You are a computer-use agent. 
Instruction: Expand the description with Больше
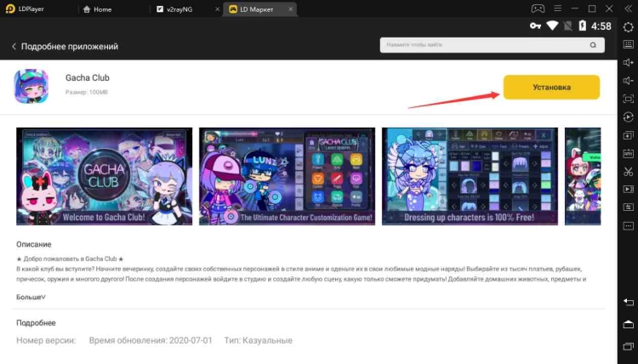[x=31, y=297]
